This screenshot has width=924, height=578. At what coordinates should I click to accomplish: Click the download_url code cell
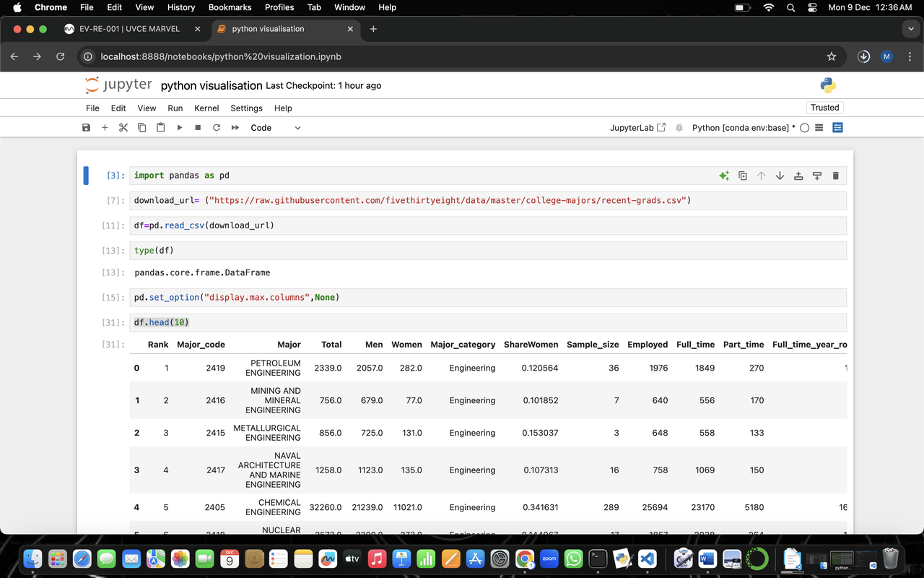[x=487, y=200]
